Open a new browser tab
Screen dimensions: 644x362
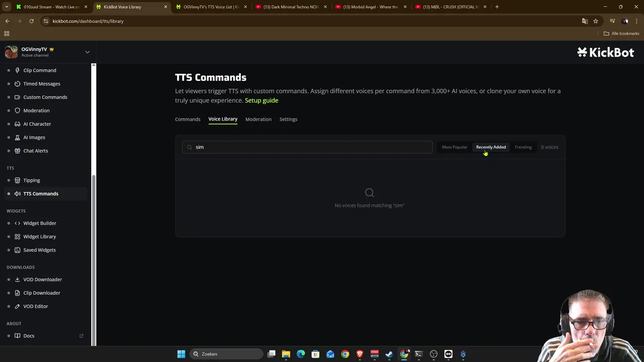coord(497,7)
